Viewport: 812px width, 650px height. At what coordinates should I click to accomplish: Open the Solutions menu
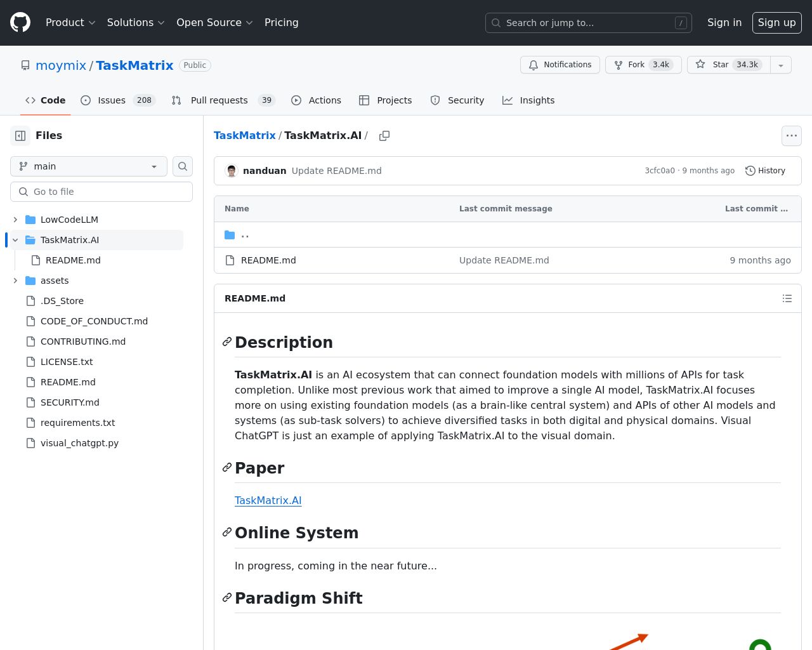point(135,22)
